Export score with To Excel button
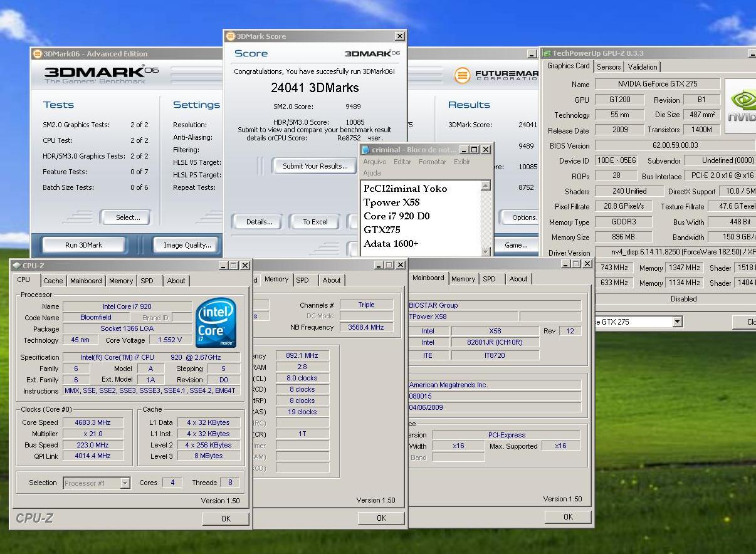Screen dimensions: 756x554 click(315, 222)
